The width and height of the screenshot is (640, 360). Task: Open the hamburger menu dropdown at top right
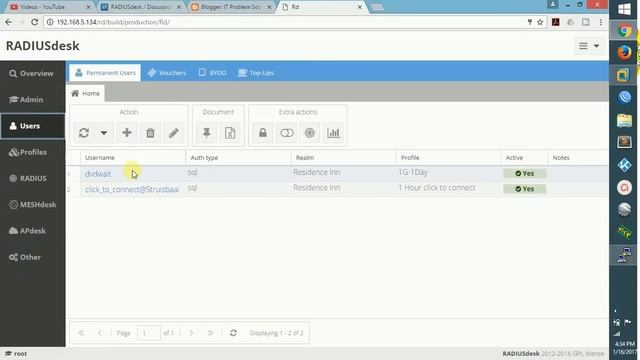[x=589, y=46]
